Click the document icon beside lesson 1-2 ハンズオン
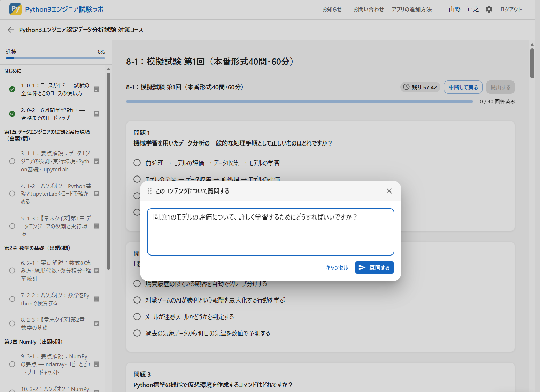 tap(97, 194)
